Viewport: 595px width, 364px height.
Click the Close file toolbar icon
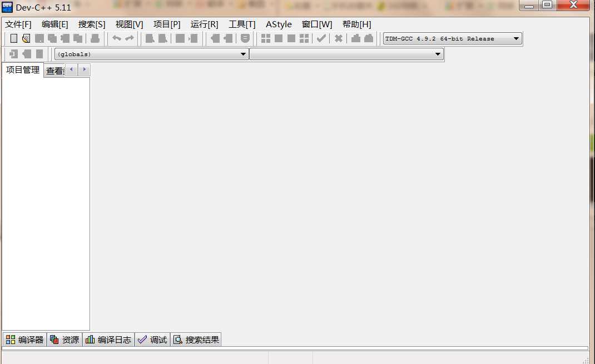coord(65,38)
